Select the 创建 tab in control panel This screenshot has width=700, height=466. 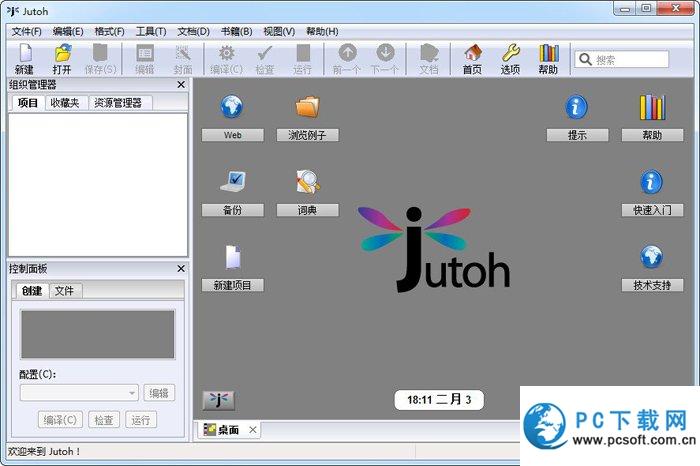[x=32, y=291]
